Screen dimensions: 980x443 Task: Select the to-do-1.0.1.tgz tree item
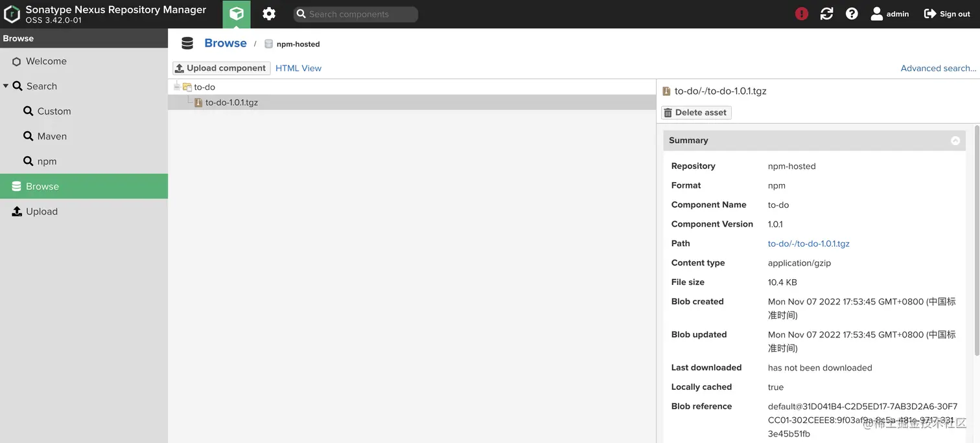pos(231,102)
